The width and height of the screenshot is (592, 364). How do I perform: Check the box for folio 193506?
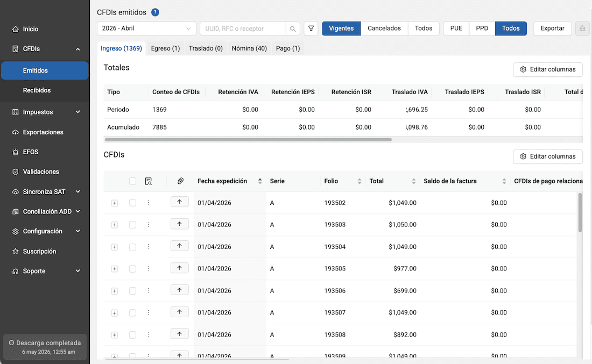[x=132, y=291]
